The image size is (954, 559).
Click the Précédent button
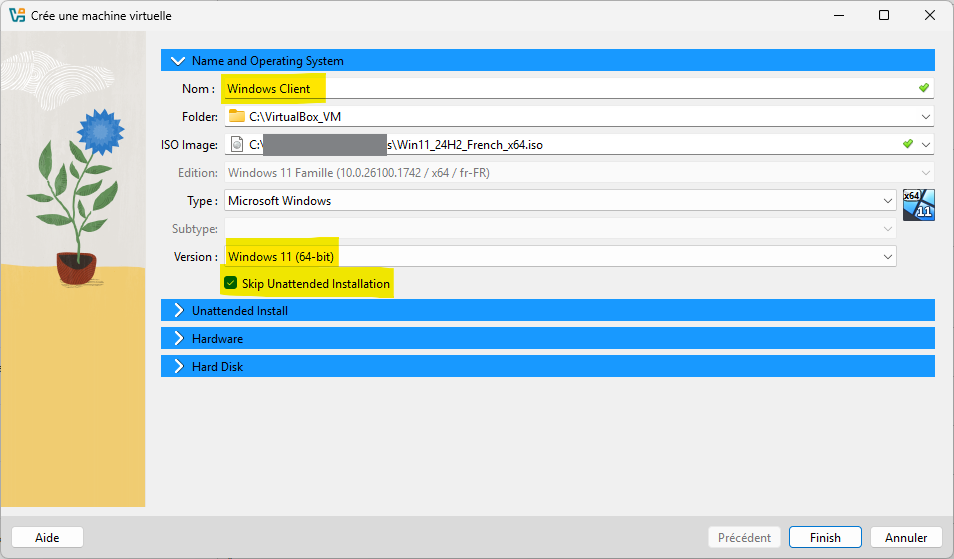coord(744,537)
